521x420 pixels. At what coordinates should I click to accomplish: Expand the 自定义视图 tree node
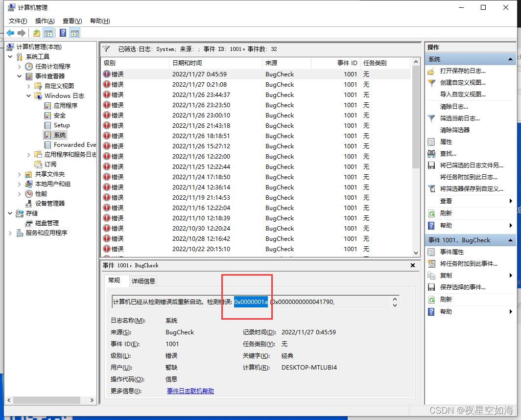click(28, 86)
